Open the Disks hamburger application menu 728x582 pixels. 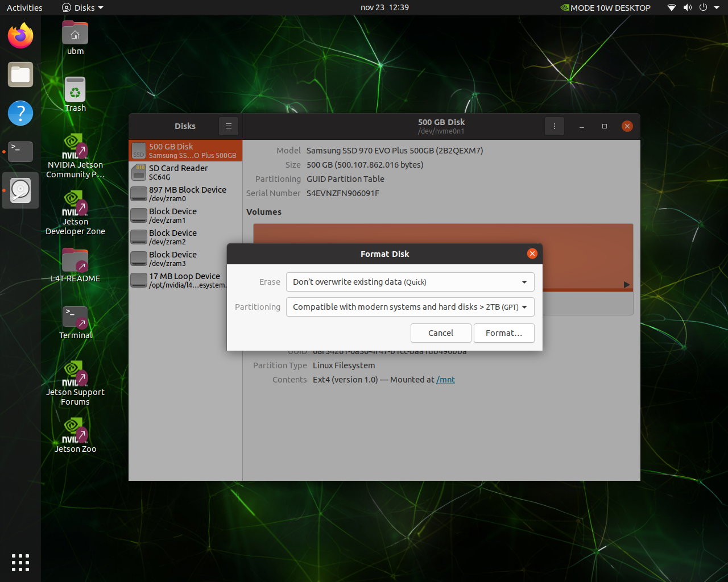(228, 126)
